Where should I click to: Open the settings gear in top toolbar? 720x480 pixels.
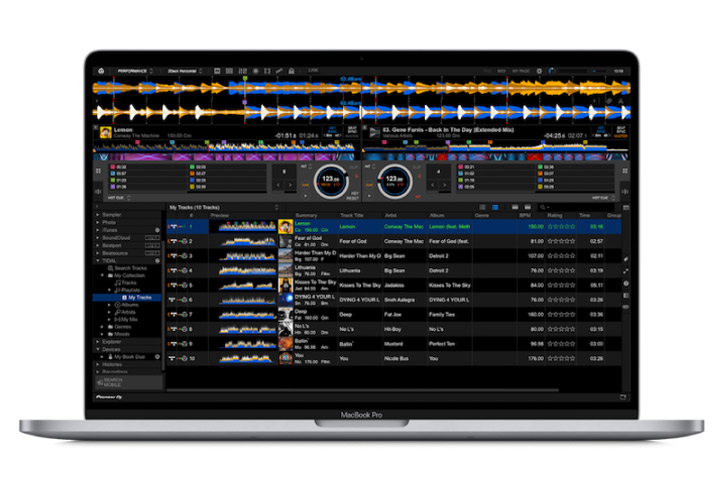(x=538, y=71)
